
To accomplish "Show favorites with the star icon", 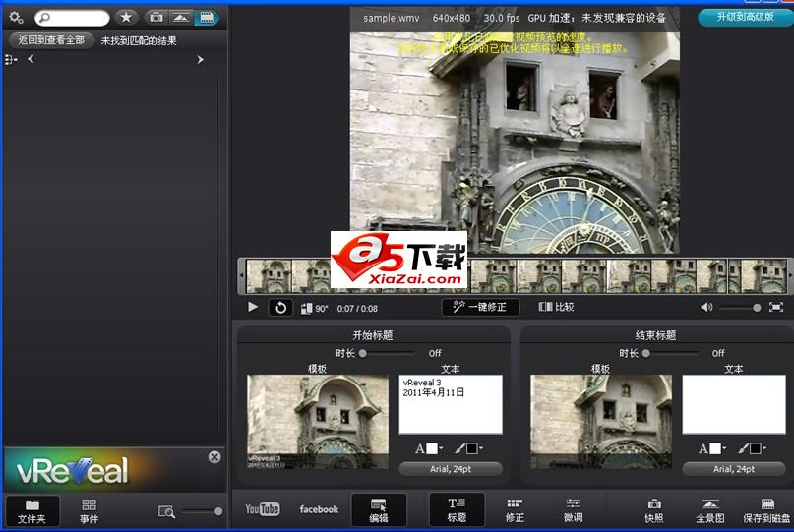I will [x=126, y=18].
